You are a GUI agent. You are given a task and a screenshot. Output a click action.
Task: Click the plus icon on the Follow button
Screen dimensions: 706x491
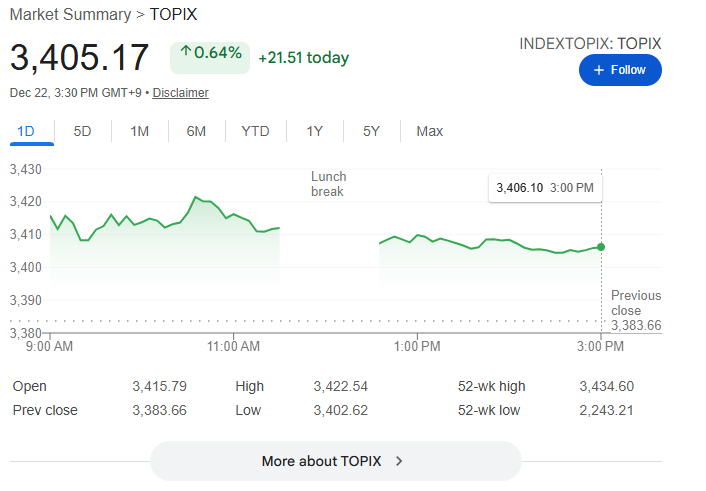click(x=599, y=70)
